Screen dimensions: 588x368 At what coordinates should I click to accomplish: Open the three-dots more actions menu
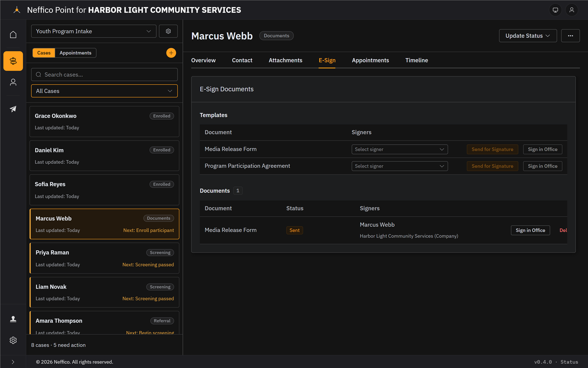(570, 36)
